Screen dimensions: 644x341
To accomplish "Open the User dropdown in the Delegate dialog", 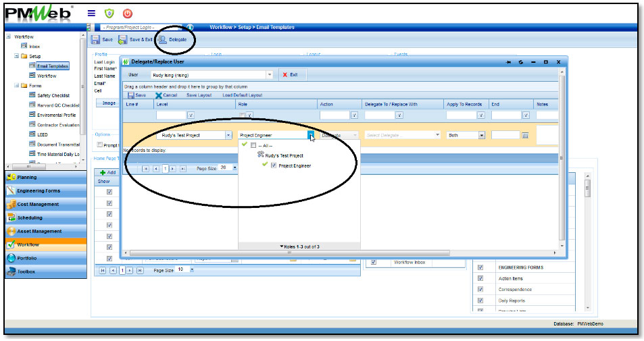I will [270, 75].
